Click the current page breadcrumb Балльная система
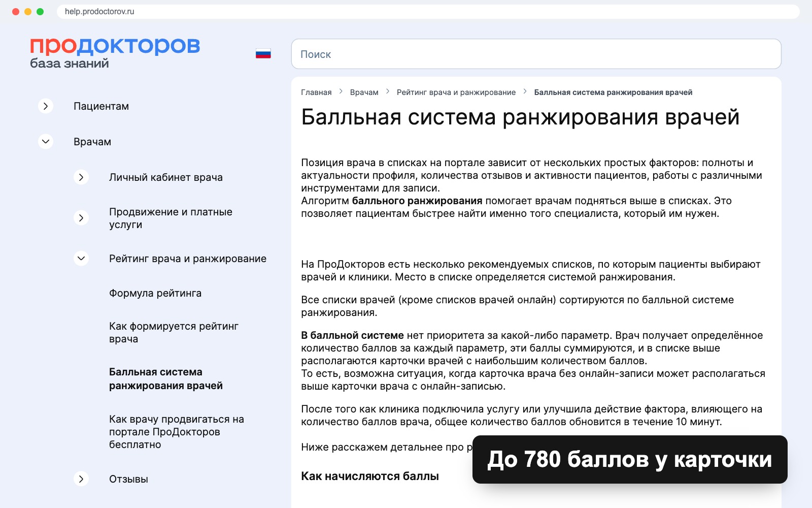The width and height of the screenshot is (812, 508). [x=613, y=92]
